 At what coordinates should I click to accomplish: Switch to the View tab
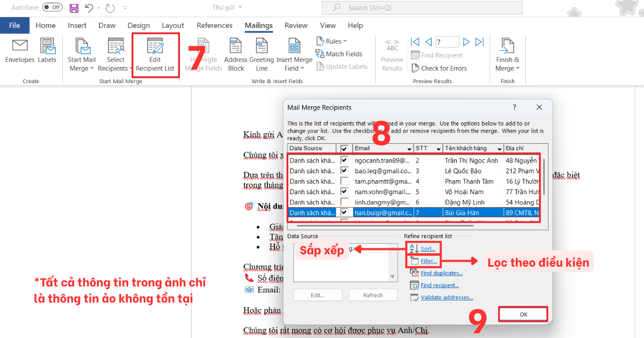click(x=328, y=25)
